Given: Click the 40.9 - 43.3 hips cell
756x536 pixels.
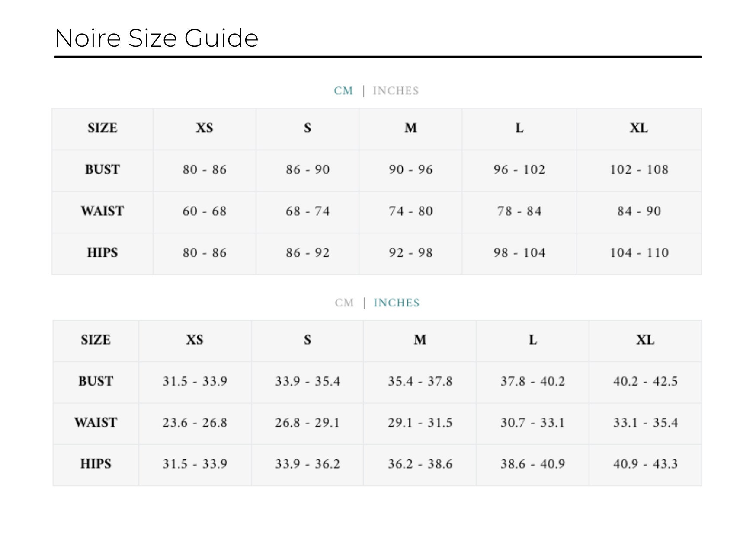Looking at the screenshot, I should pos(645,464).
